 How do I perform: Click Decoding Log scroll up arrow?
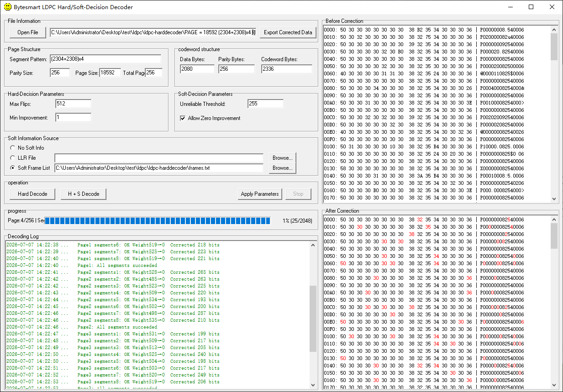(x=313, y=245)
